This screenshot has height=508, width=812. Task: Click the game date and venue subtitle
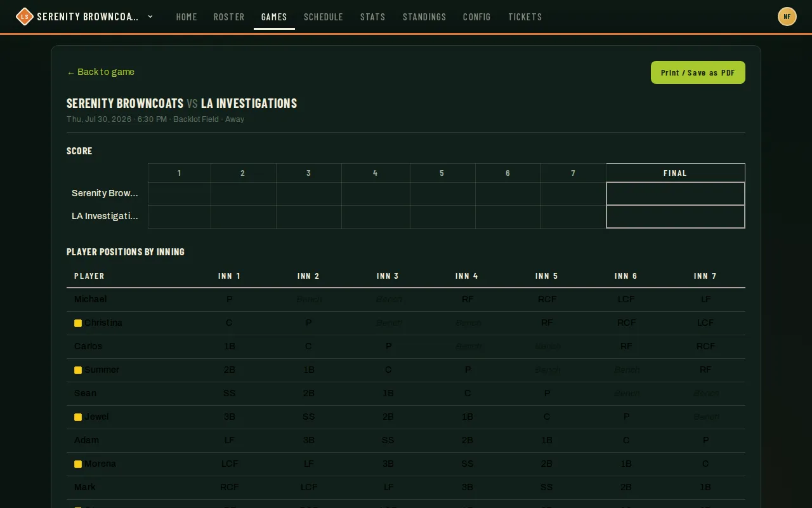point(155,119)
